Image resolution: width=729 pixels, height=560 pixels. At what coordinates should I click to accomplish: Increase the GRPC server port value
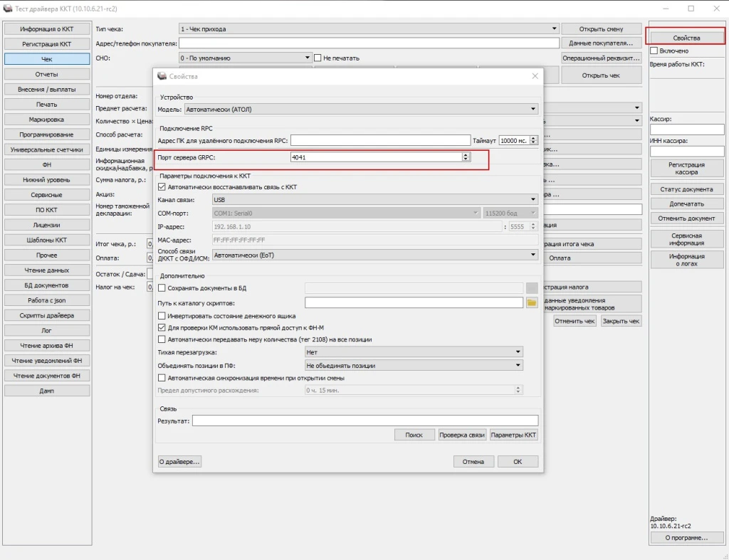(x=466, y=154)
